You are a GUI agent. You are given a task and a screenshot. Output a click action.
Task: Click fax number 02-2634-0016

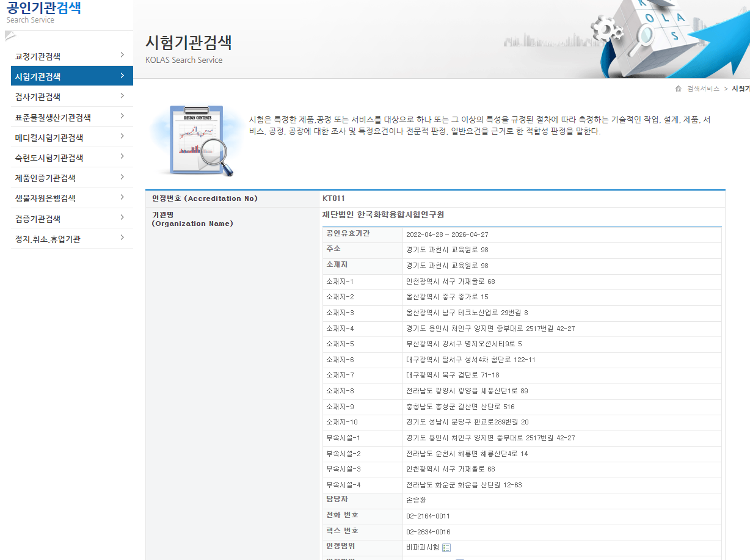point(428,532)
